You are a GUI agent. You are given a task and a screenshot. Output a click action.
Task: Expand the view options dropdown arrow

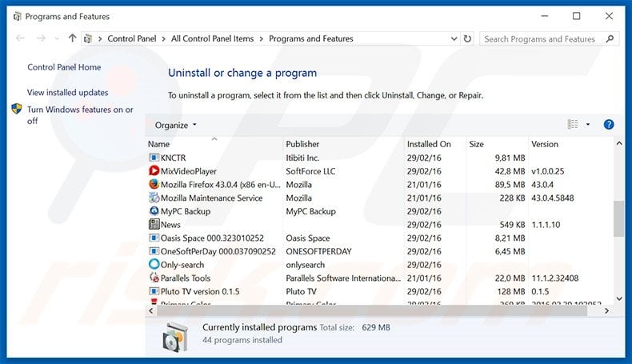(x=588, y=125)
